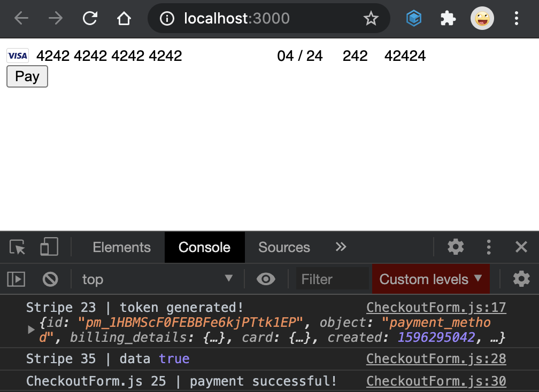Bookmark the page with the star icon
Image resolution: width=539 pixels, height=392 pixels.
click(x=371, y=18)
